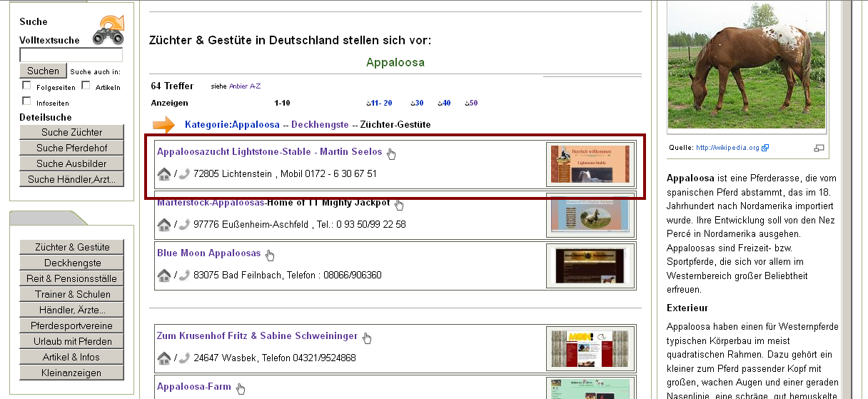This screenshot has width=868, height=399.
Task: Select Reit & Pensionsställe in the sidebar
Action: click(x=72, y=278)
